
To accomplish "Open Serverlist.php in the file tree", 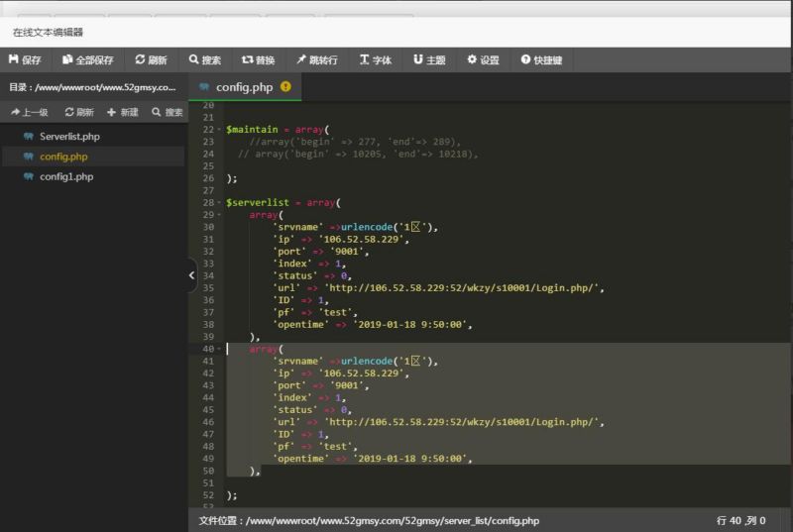I will 69,137.
